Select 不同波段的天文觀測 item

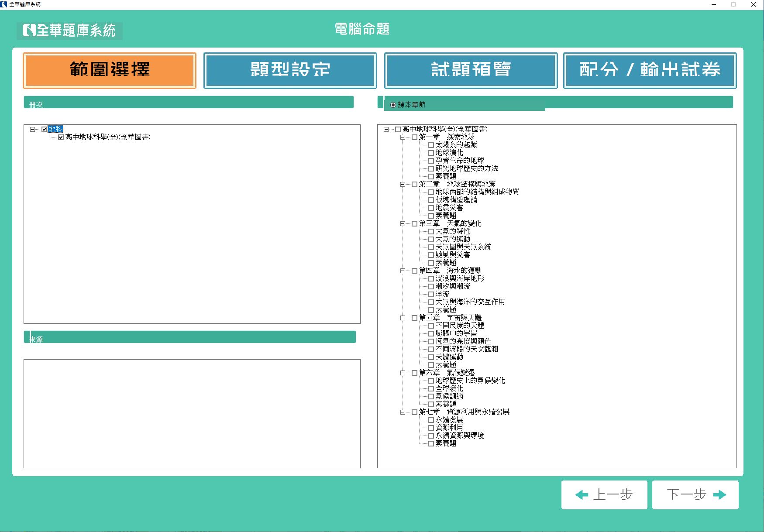(x=467, y=349)
